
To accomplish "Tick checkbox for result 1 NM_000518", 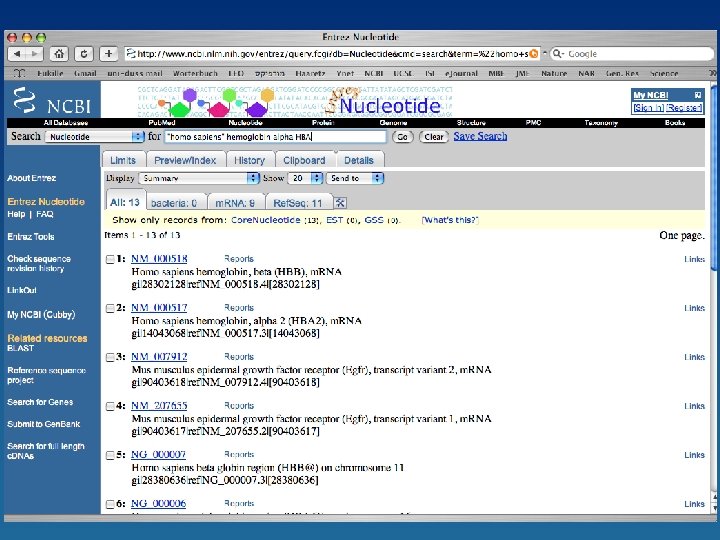I will (110, 259).
